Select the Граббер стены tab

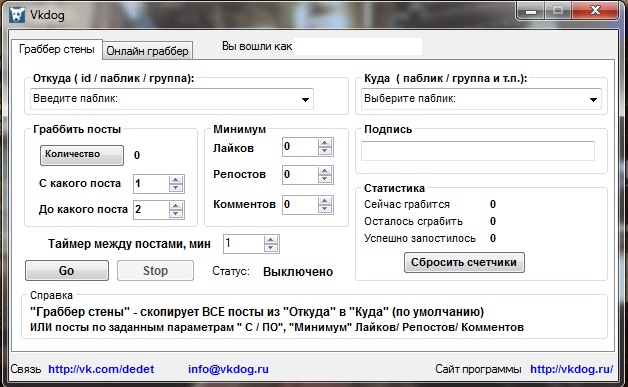pyautogui.click(x=57, y=49)
